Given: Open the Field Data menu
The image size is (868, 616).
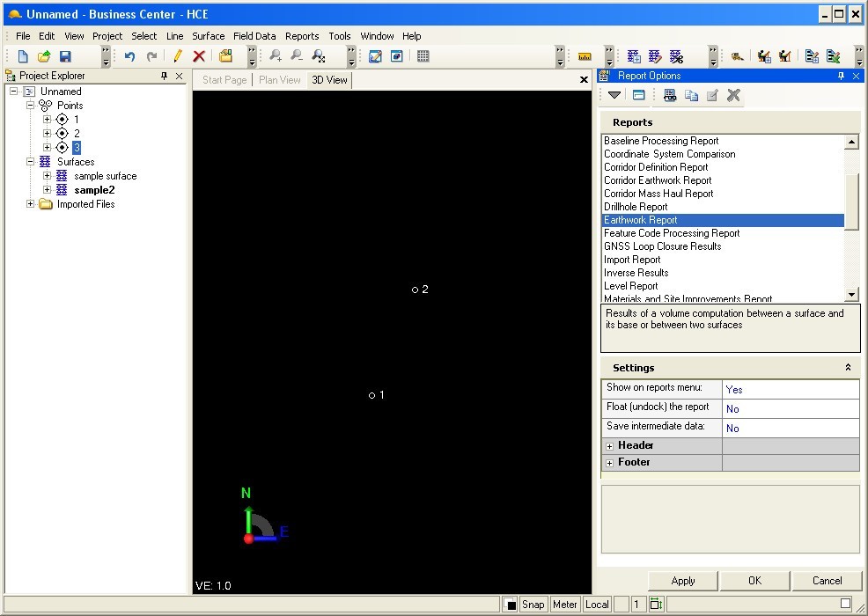Looking at the screenshot, I should (254, 36).
